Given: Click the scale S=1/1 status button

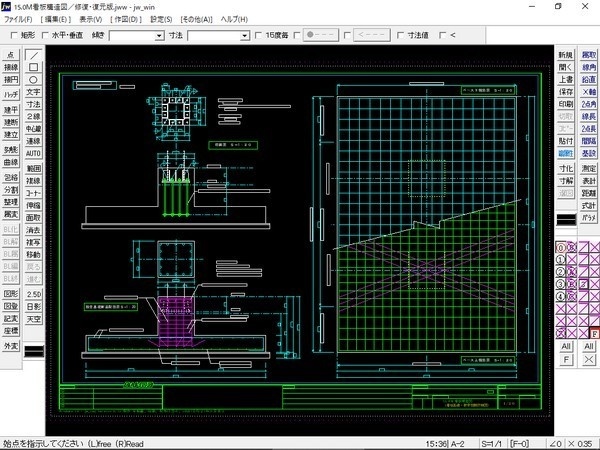Looking at the screenshot, I should 491,444.
